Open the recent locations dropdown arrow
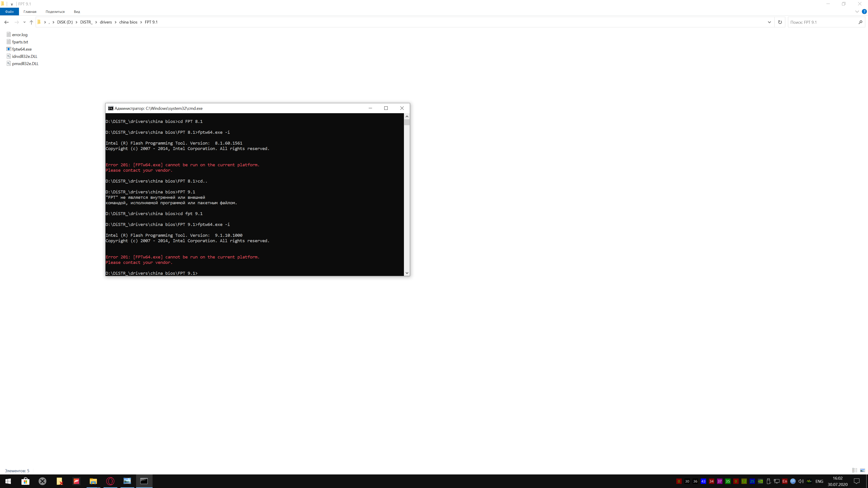868x488 pixels. click(x=24, y=22)
